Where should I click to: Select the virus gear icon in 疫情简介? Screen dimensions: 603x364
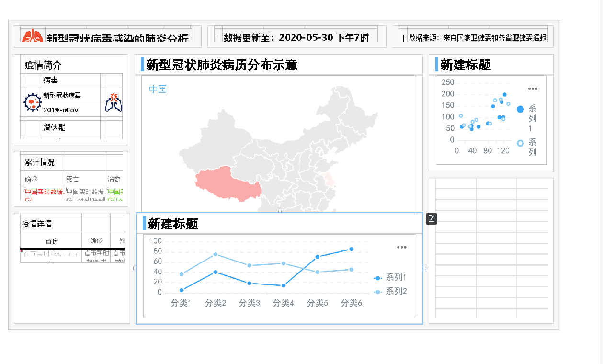click(32, 102)
